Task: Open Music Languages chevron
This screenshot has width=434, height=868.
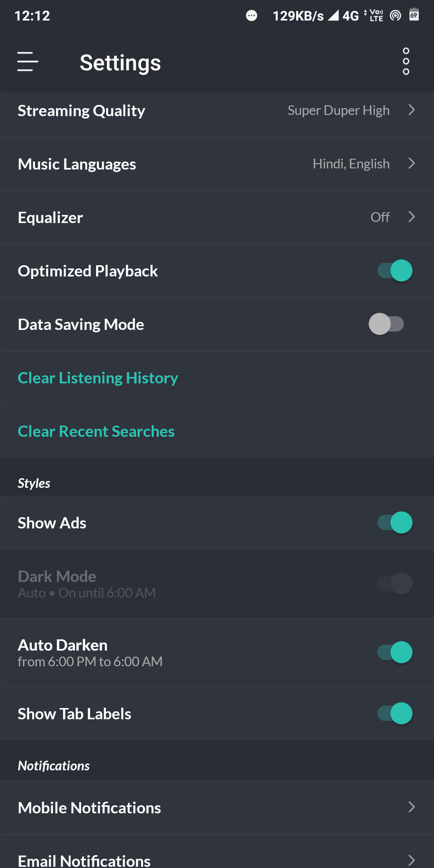Action: [411, 164]
